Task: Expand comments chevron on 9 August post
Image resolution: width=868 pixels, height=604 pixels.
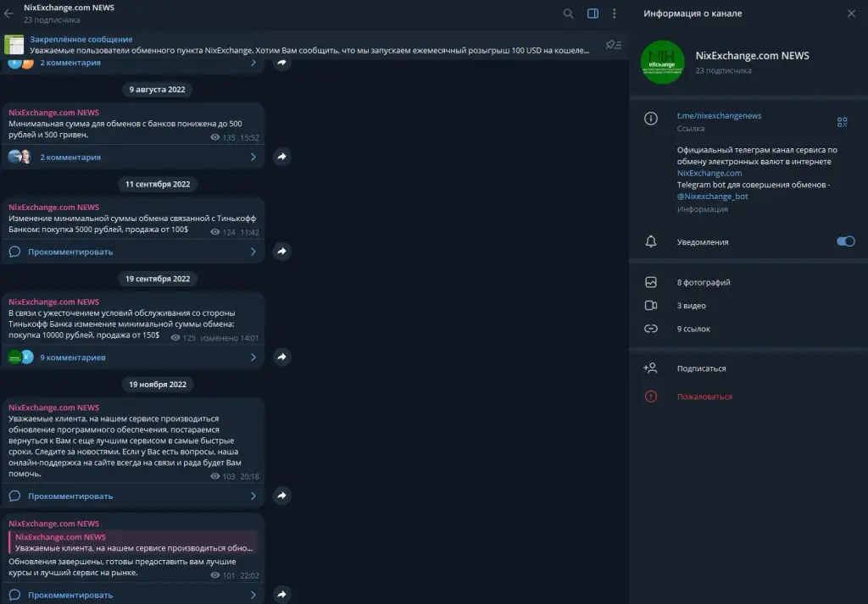Action: click(x=253, y=157)
